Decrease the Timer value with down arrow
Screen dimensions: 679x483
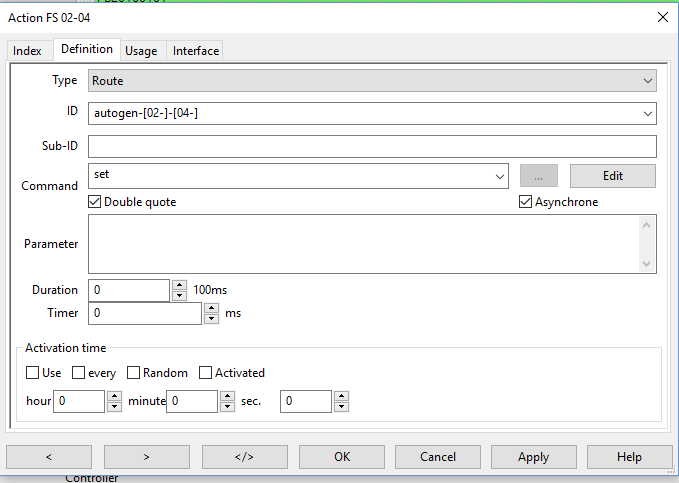click(x=211, y=319)
